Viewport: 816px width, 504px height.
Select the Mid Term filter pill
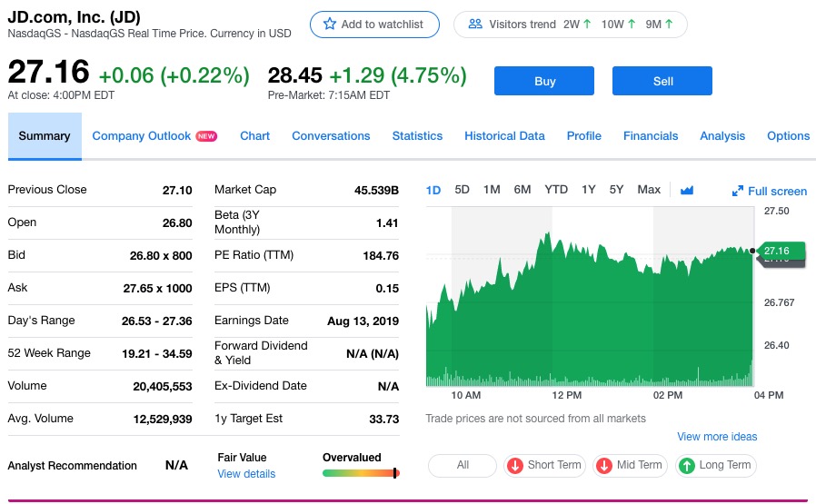click(630, 466)
